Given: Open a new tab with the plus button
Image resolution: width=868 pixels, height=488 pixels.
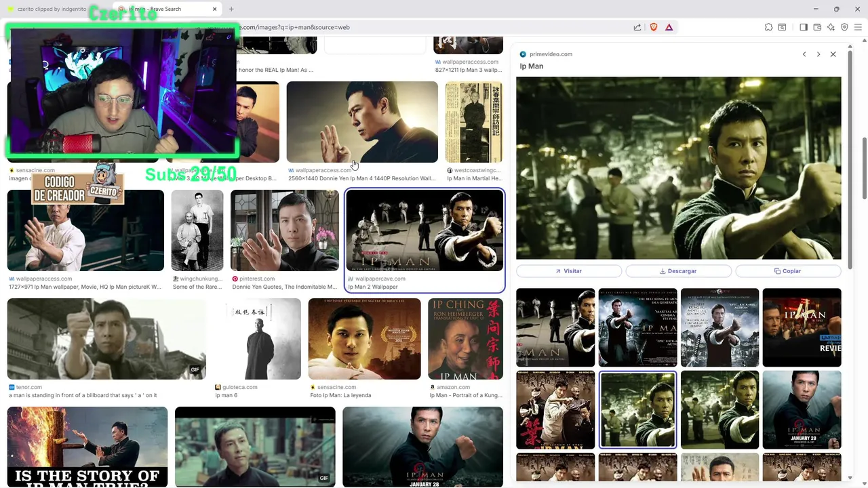Looking at the screenshot, I should click(x=231, y=9).
